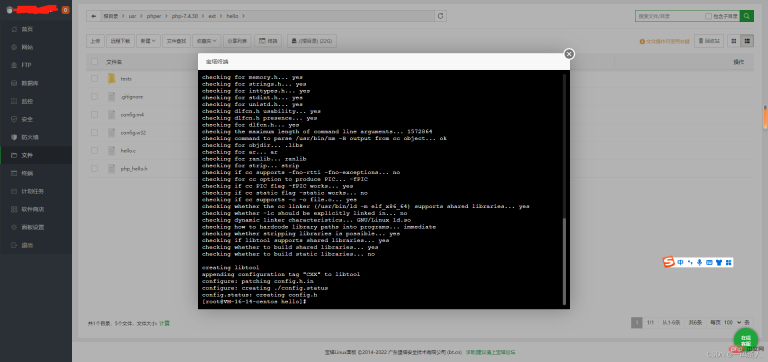Click the 远程下载 remote download button

pos(120,41)
